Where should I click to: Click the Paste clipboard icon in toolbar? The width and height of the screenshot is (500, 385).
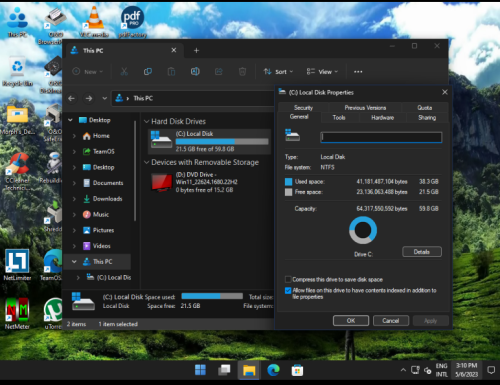coord(171,71)
